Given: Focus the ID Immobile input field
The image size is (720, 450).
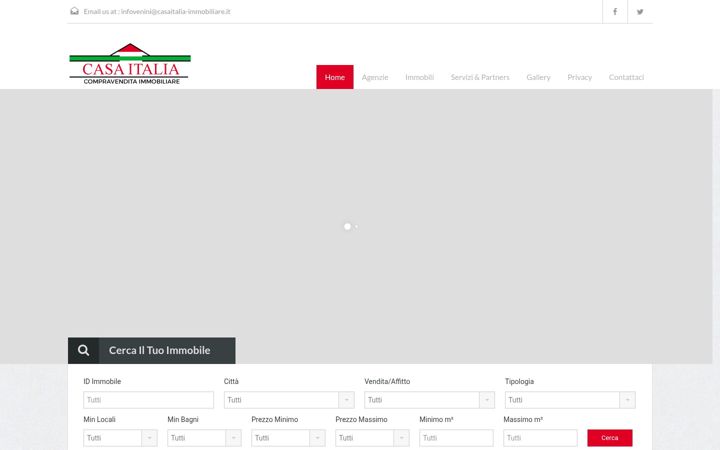Looking at the screenshot, I should coord(148,400).
